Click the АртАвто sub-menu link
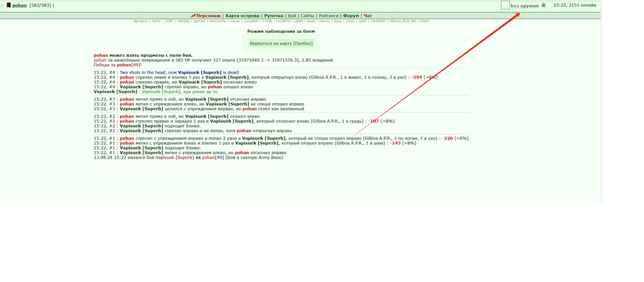 click(x=141, y=21)
